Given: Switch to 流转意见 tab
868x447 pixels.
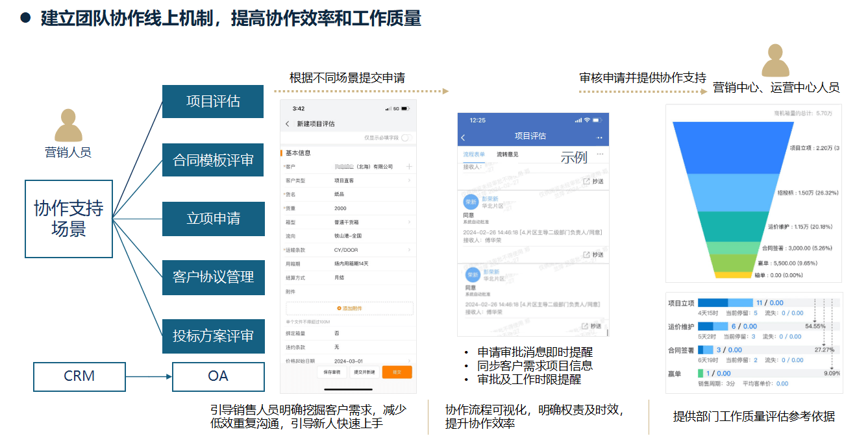Looking at the screenshot, I should [508, 154].
